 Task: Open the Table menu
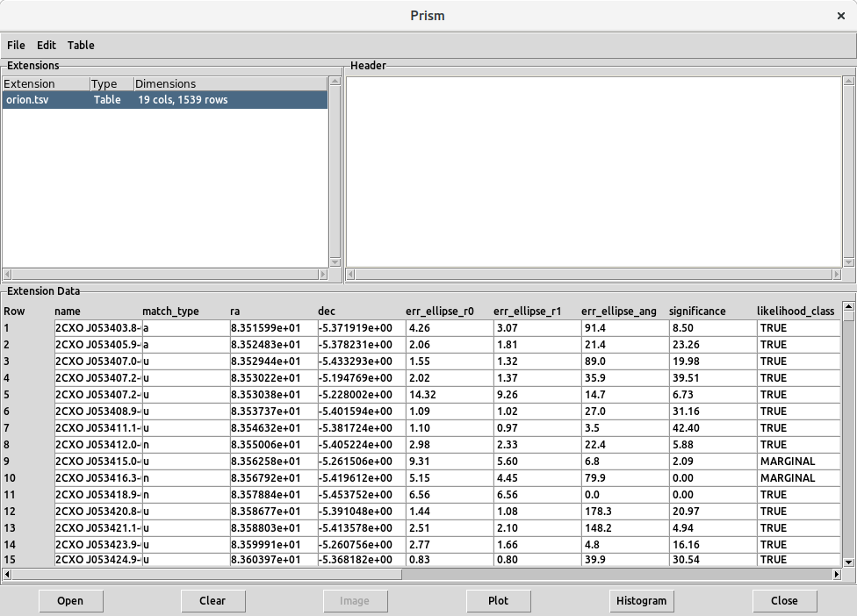click(x=81, y=45)
